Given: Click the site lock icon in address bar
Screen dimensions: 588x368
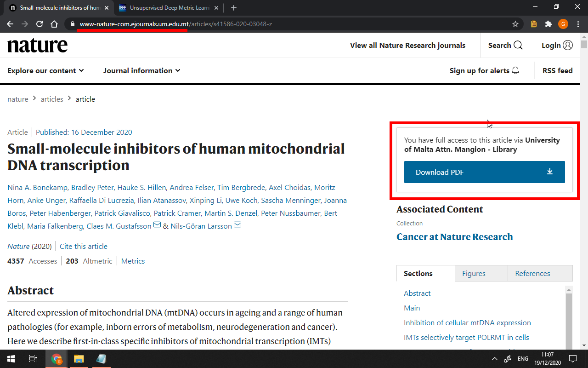Looking at the screenshot, I should [72, 24].
